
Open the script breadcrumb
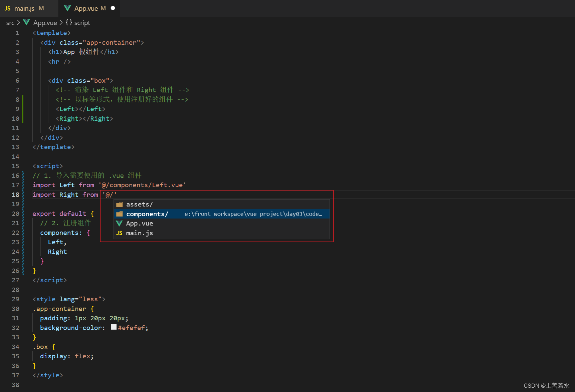click(x=82, y=23)
